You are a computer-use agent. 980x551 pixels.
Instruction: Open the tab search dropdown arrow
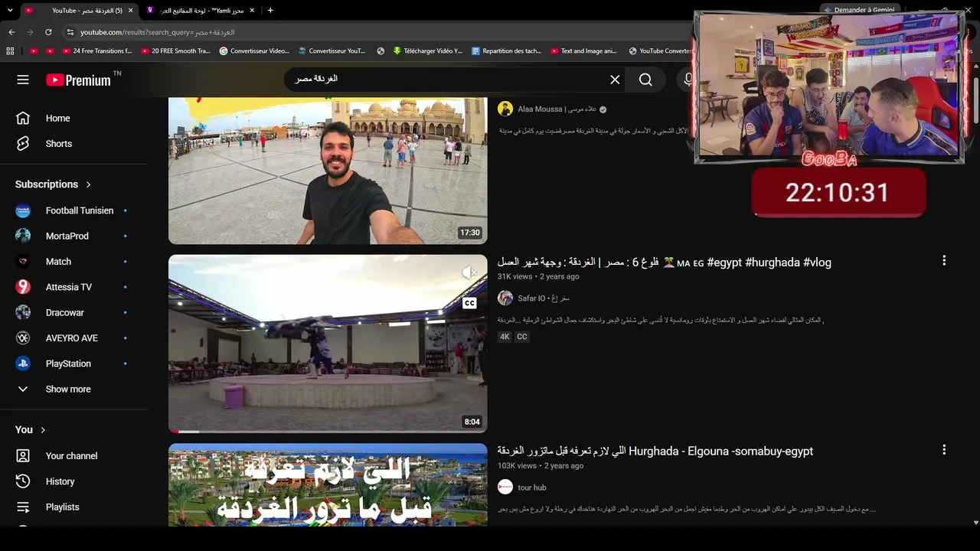pyautogui.click(x=10, y=10)
